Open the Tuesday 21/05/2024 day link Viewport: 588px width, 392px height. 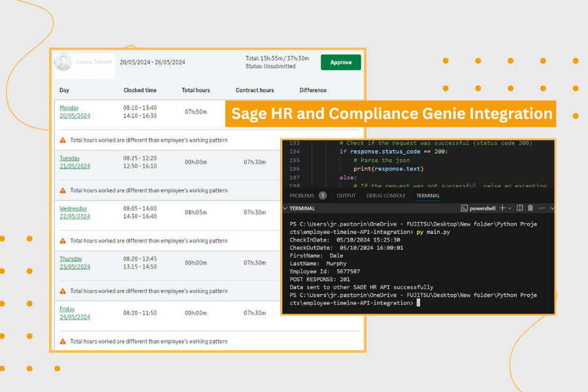[74, 162]
